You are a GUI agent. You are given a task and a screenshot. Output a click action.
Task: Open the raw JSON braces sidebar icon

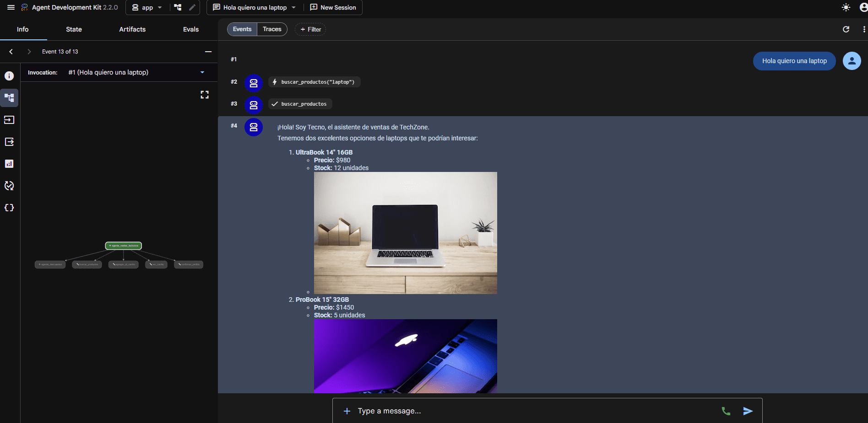pos(9,208)
